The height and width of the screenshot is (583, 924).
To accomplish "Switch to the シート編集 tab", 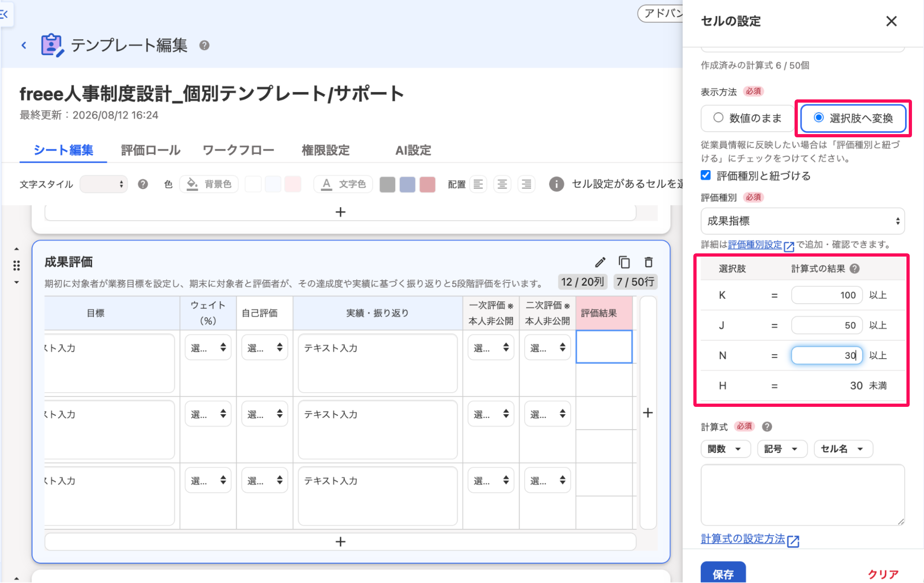I will pos(63,150).
